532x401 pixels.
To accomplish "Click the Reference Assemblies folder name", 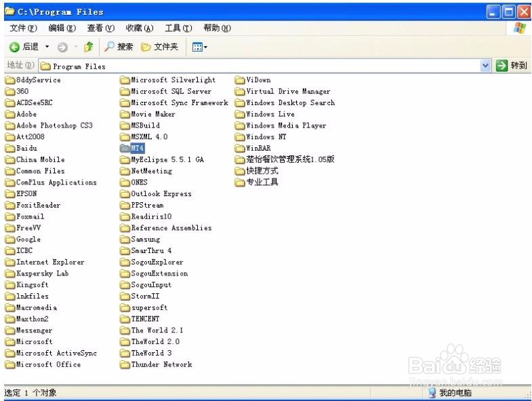I will click(x=171, y=228).
